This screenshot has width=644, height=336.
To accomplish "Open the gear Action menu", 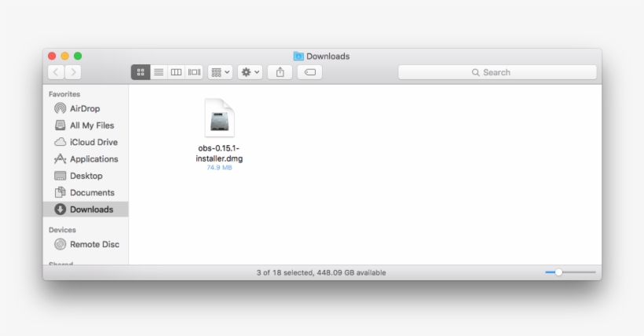I will (250, 72).
